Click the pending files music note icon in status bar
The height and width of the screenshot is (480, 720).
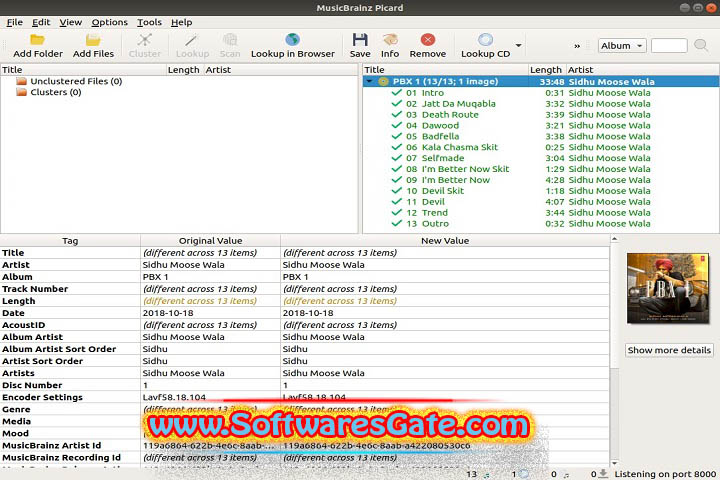(x=566, y=474)
